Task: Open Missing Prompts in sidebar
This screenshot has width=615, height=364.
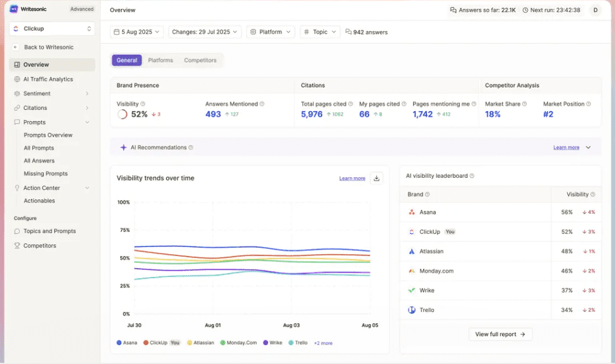Action: coord(46,173)
